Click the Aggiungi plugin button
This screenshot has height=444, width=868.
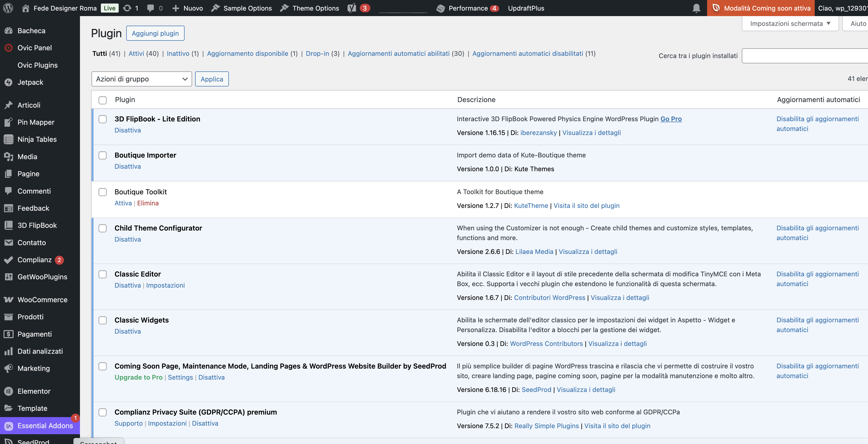click(x=155, y=33)
